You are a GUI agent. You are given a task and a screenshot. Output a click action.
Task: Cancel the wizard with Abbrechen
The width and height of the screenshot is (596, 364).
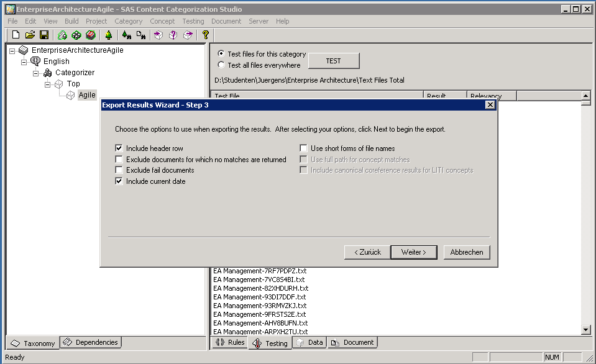tap(466, 252)
